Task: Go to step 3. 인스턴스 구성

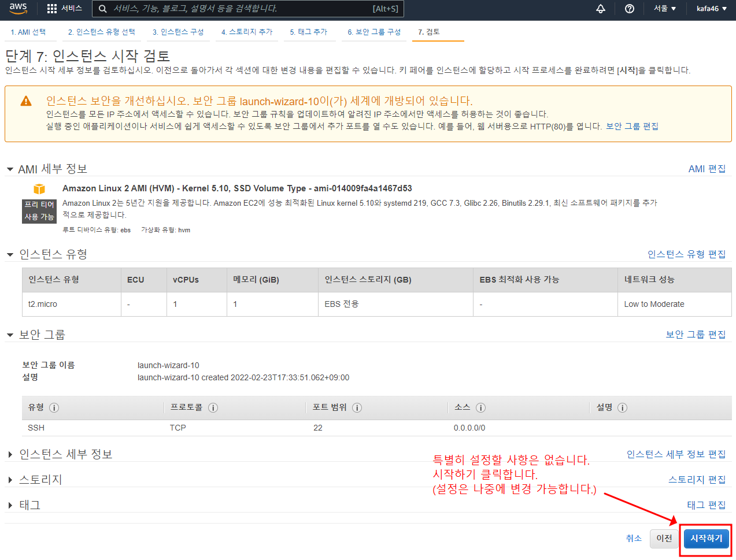Action: point(178,32)
